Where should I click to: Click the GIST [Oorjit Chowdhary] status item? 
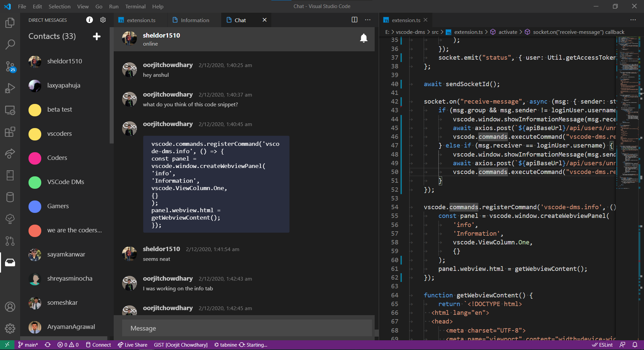pos(181,345)
